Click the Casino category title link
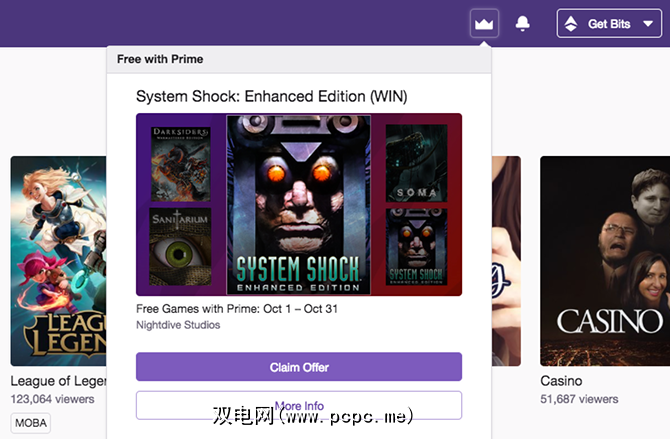Screen dimensions: 670x439 (561, 380)
